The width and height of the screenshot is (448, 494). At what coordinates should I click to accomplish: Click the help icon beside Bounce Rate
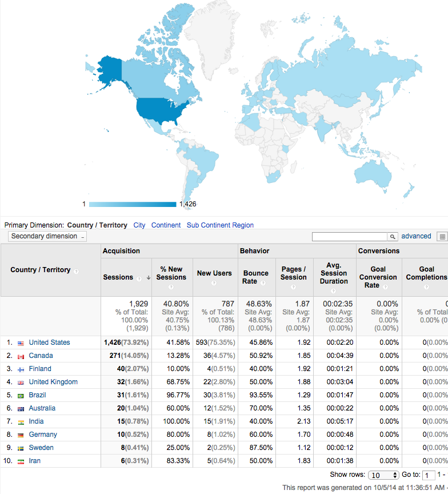[x=263, y=283]
